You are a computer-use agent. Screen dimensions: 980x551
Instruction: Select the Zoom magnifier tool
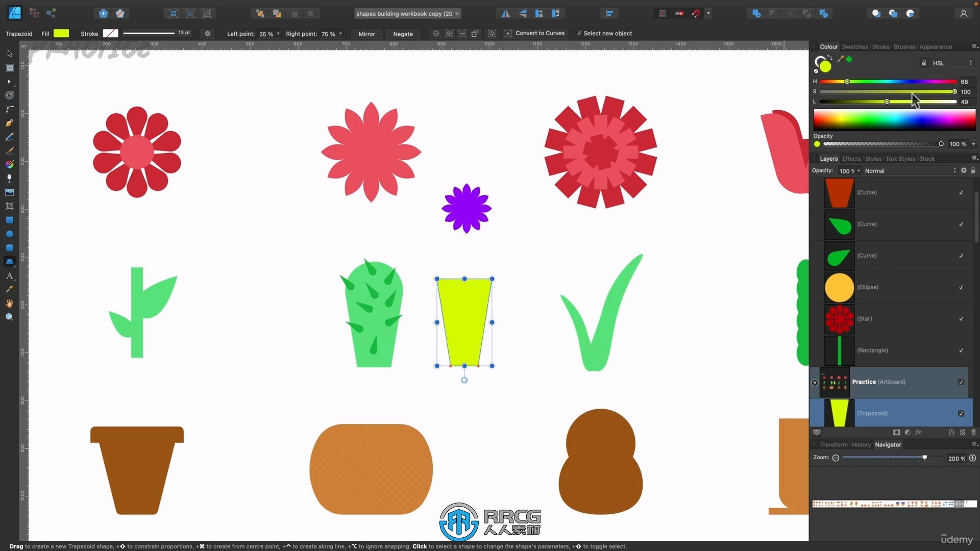click(x=9, y=317)
